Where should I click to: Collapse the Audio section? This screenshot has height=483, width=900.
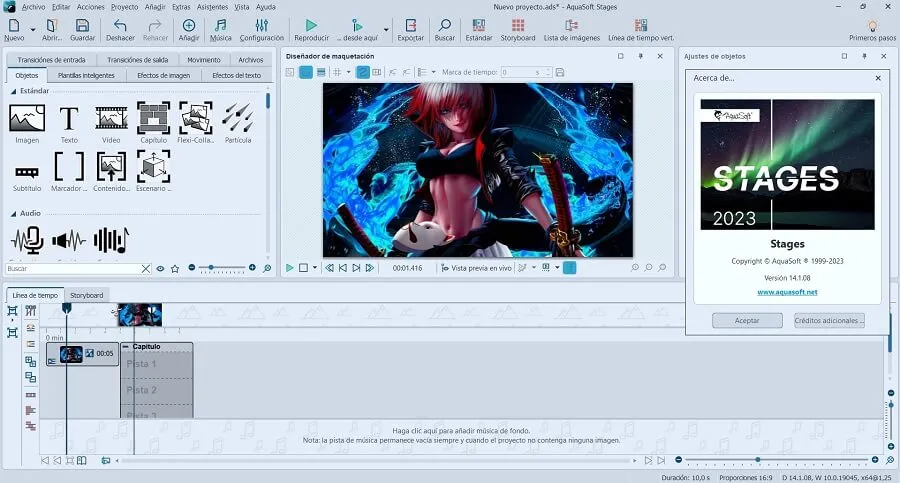click(x=13, y=214)
